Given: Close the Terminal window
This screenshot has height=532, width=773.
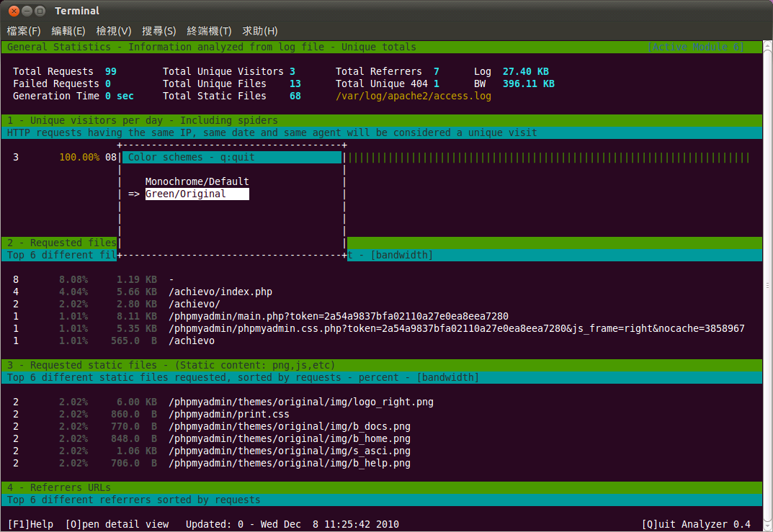Looking at the screenshot, I should [x=14, y=11].
